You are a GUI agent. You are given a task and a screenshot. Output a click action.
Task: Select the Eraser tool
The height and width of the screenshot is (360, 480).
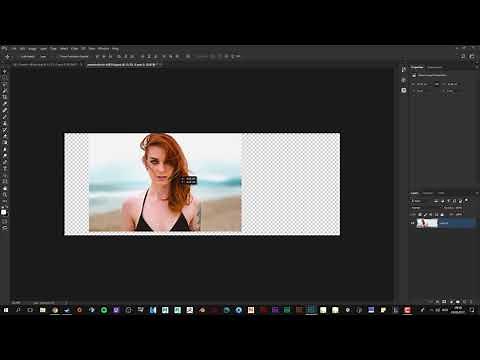5,136
